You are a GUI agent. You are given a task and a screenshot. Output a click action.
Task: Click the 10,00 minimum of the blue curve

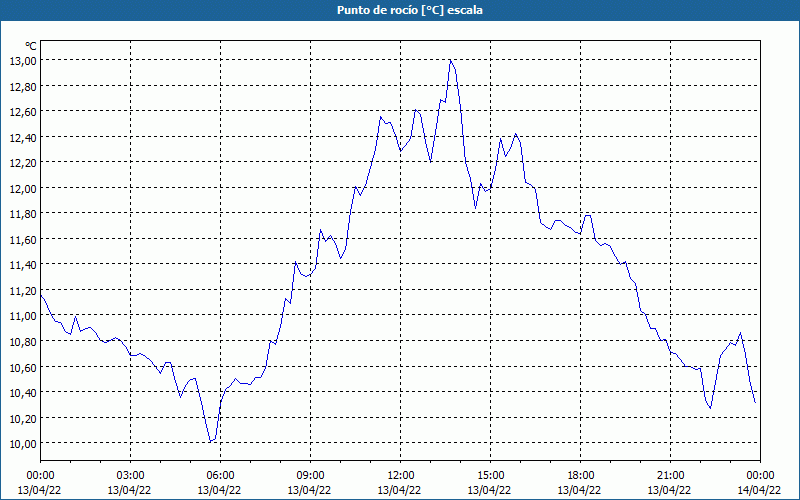click(x=210, y=441)
